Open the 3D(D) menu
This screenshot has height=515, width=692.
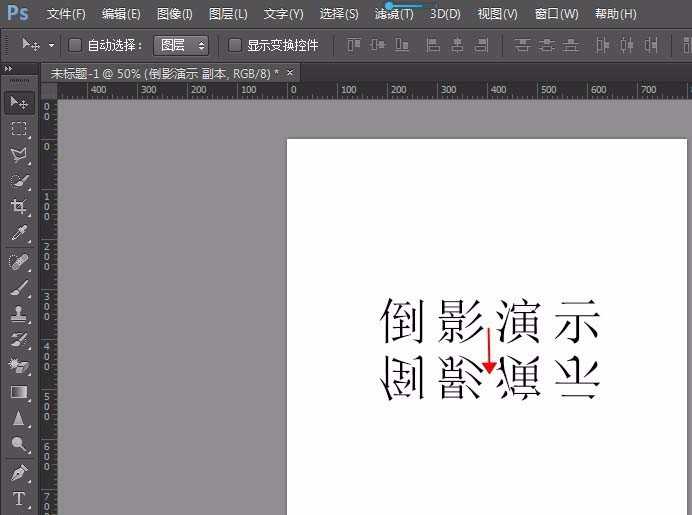pyautogui.click(x=445, y=14)
